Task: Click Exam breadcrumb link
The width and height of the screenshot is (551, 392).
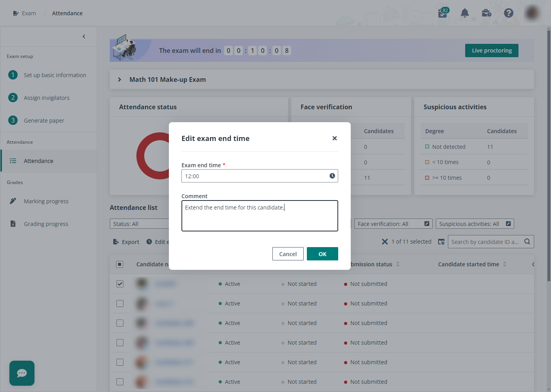Action: click(29, 13)
